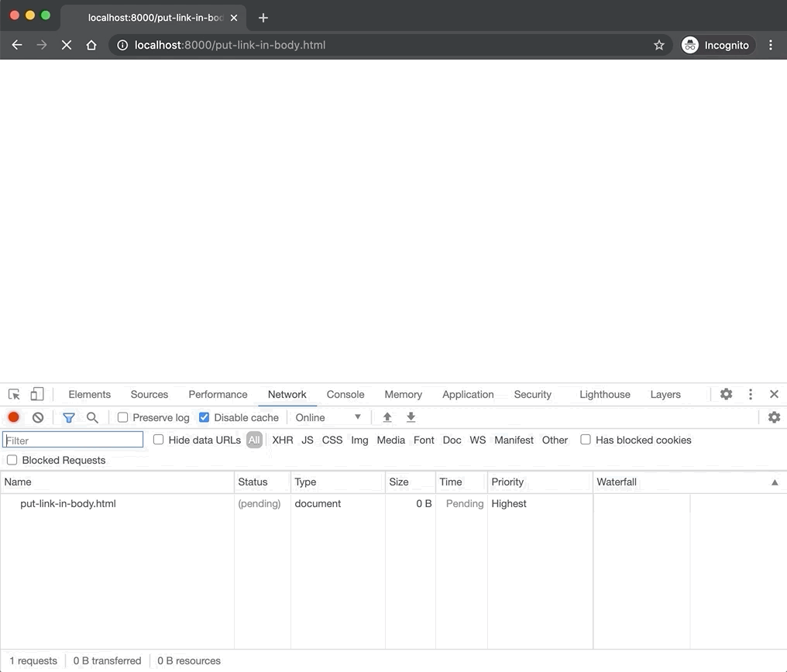Image resolution: width=787 pixels, height=672 pixels.
Task: Open network search magnifier
Action: point(92,417)
